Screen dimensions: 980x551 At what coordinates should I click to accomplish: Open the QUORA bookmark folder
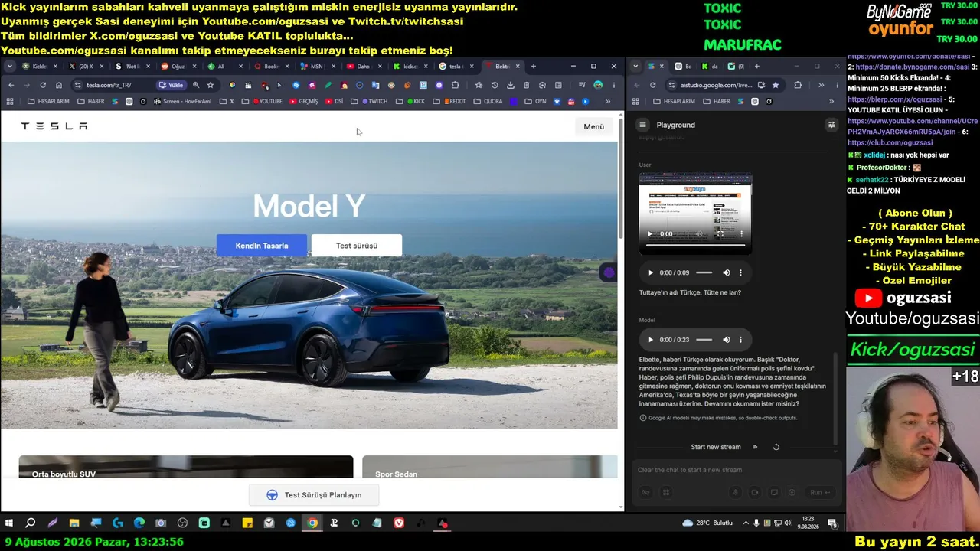(488, 101)
